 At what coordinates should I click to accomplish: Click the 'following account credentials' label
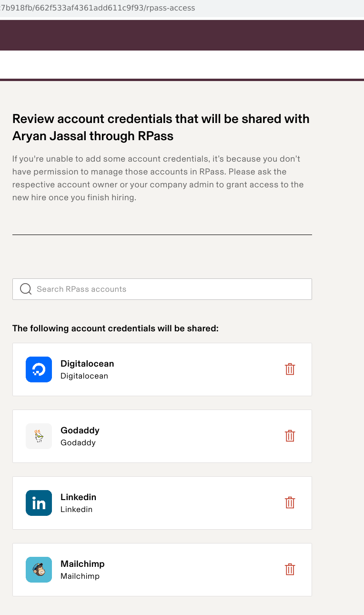pos(115,328)
